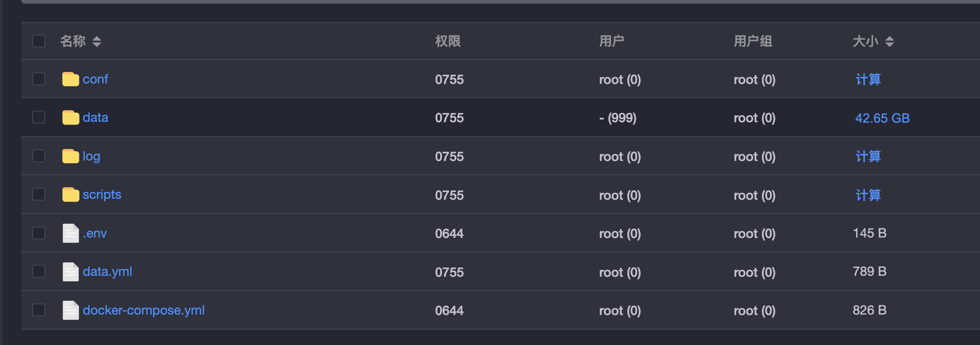
Task: Calculate the size of the log folder
Action: 868,156
